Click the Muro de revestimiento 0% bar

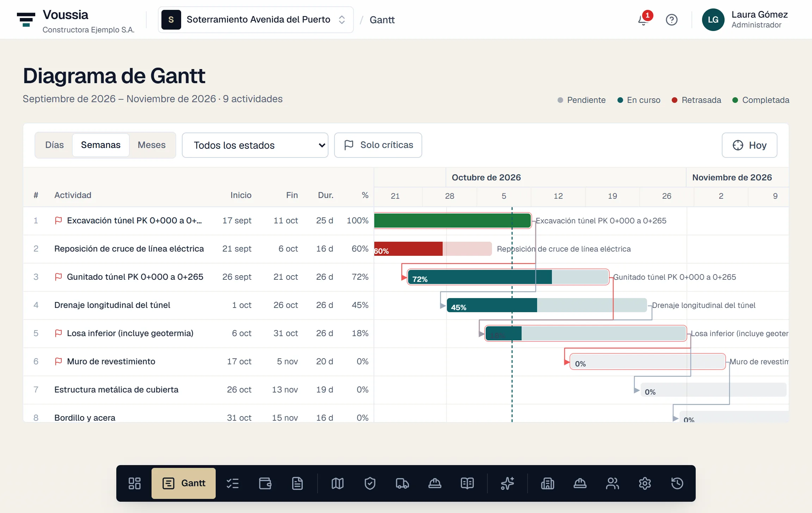(647, 361)
